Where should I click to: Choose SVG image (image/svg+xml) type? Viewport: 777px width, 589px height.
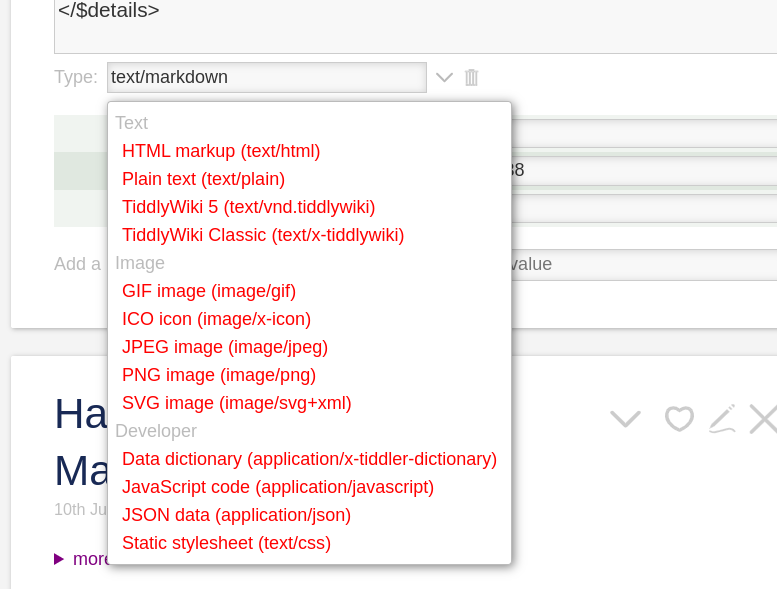[x=236, y=403]
